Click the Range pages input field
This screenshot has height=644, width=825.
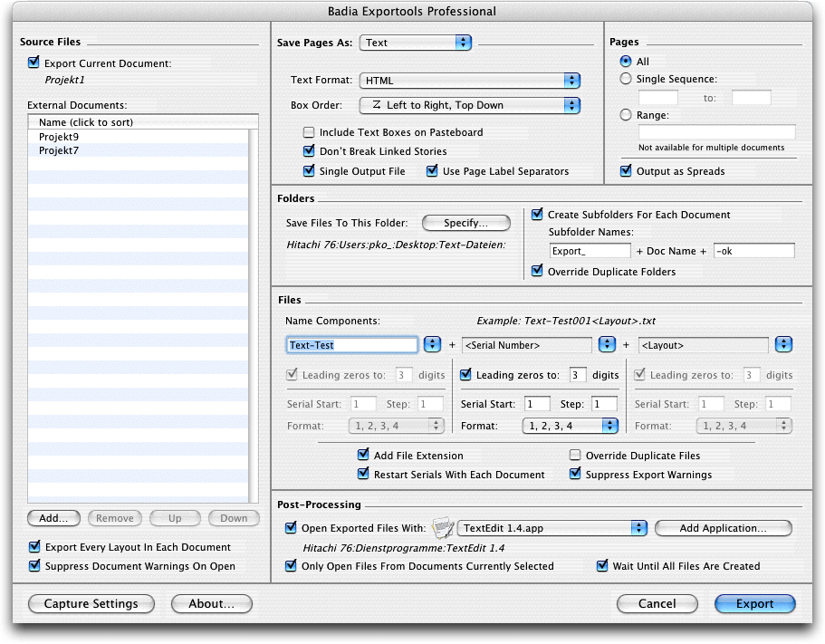(x=716, y=131)
